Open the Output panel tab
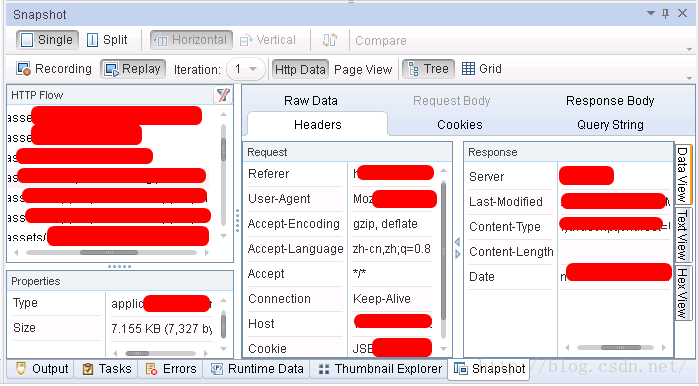699x386 pixels. click(42, 369)
